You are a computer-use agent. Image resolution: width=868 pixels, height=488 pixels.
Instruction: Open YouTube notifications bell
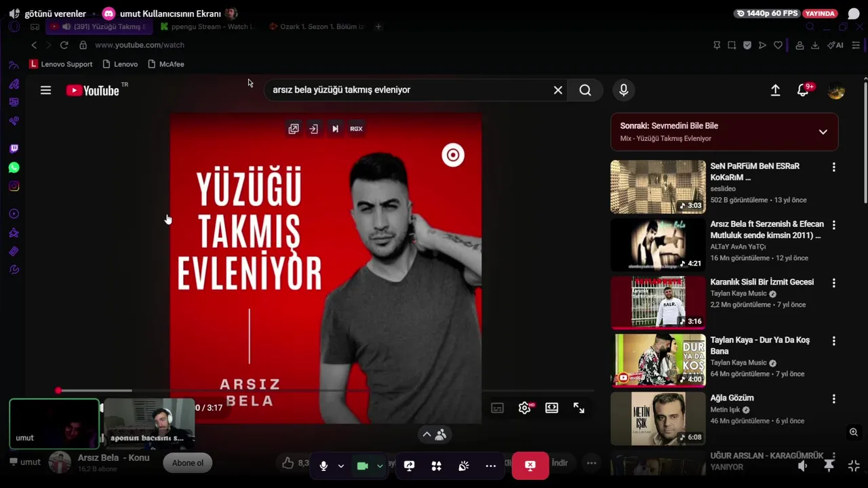(803, 90)
